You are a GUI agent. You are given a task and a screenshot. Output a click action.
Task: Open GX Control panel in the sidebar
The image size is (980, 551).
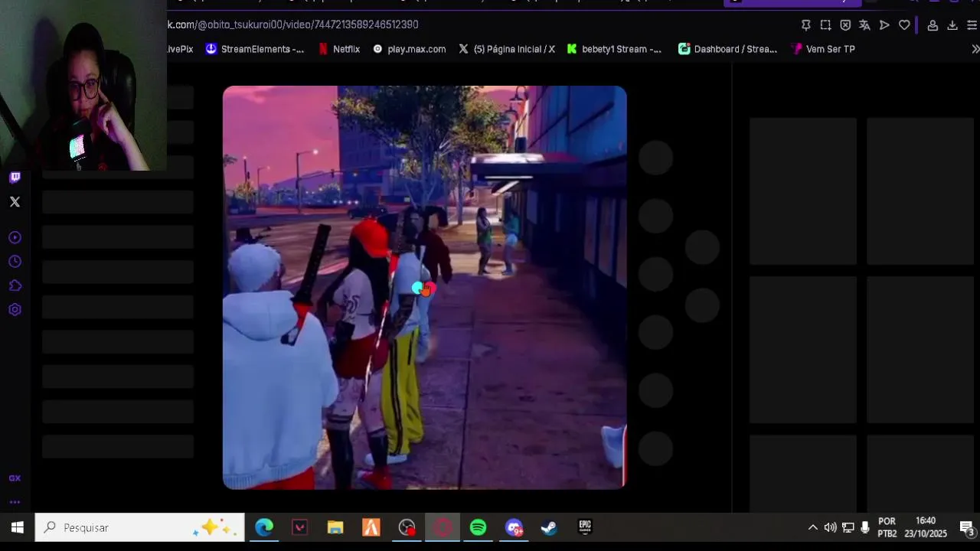[15, 478]
